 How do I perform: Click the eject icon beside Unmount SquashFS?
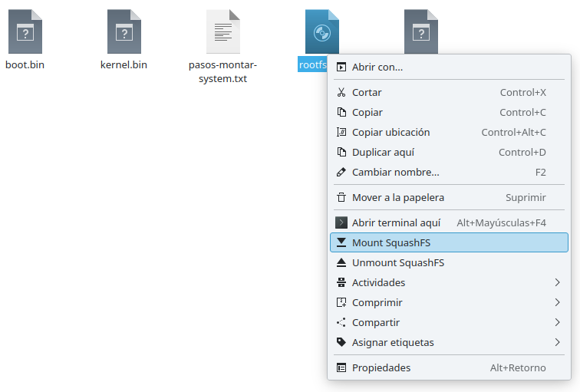[341, 263]
